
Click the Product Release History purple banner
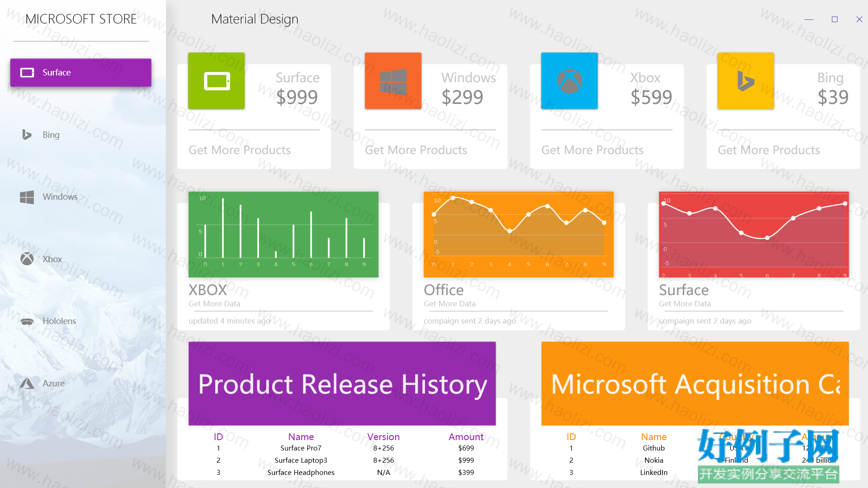(x=342, y=384)
